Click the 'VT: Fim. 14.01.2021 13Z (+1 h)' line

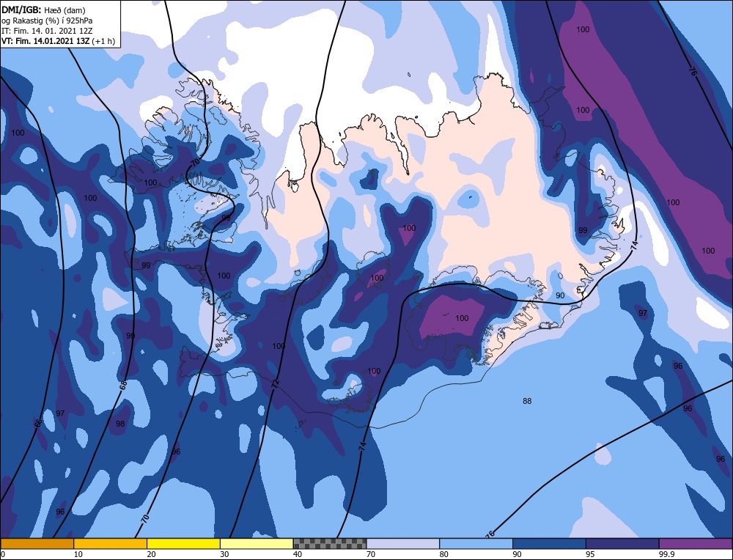58,41
